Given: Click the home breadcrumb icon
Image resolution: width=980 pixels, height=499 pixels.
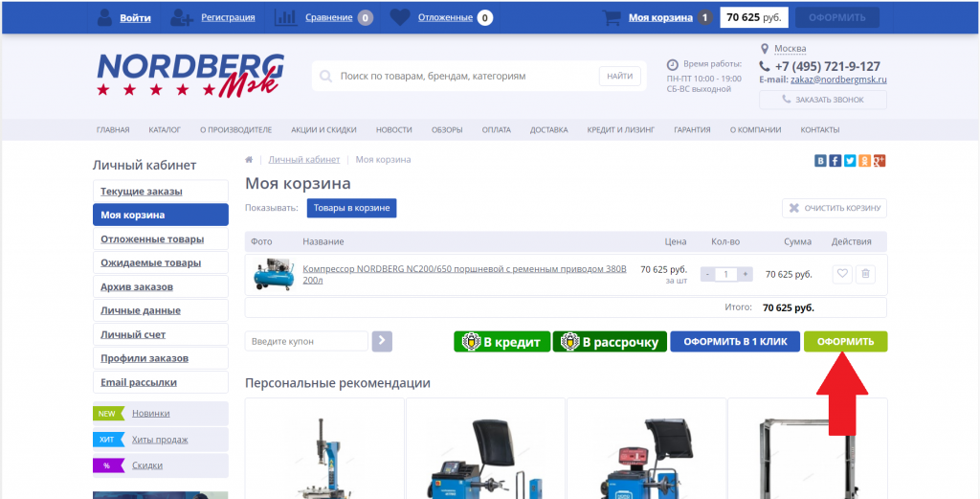Looking at the screenshot, I should [x=249, y=159].
